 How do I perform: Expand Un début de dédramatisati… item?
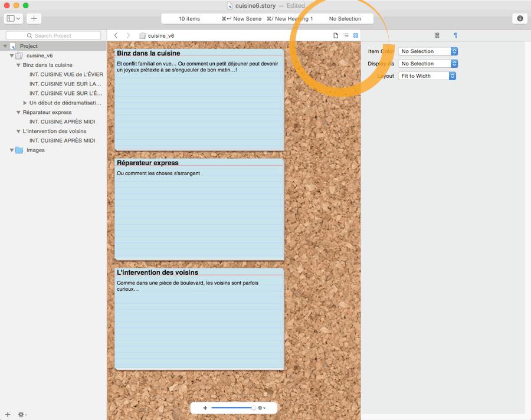25,103
